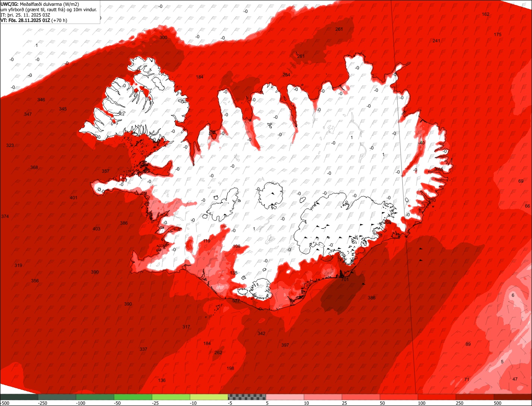Click the '241' value on the map
Image resolution: width=532 pixels, height=406 pixels.
pos(436,41)
